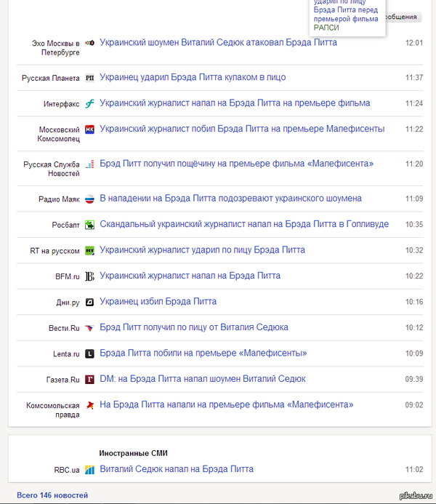
Task: Open the DM headline from Газета.Ru
Action: (x=203, y=379)
